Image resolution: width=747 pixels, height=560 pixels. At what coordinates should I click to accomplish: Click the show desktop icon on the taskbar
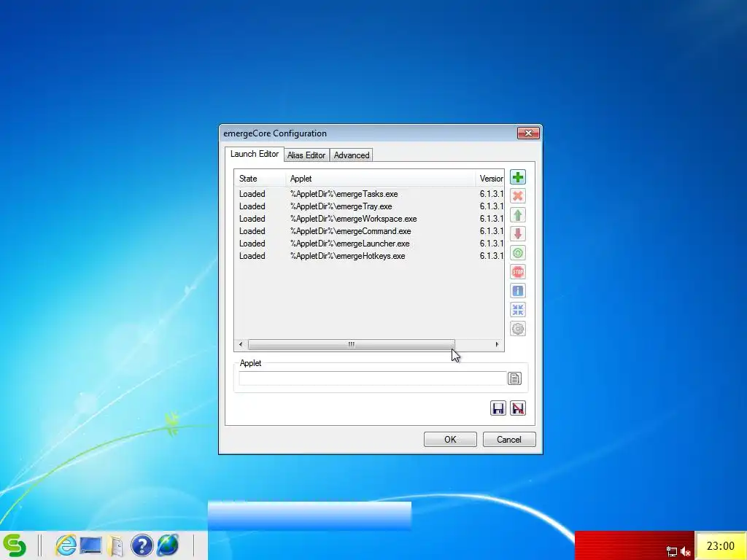(x=90, y=545)
